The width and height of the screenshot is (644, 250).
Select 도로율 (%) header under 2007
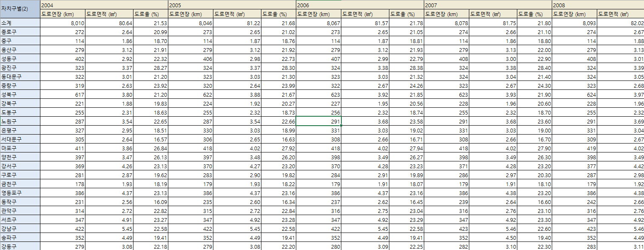pyautogui.click(x=534, y=14)
